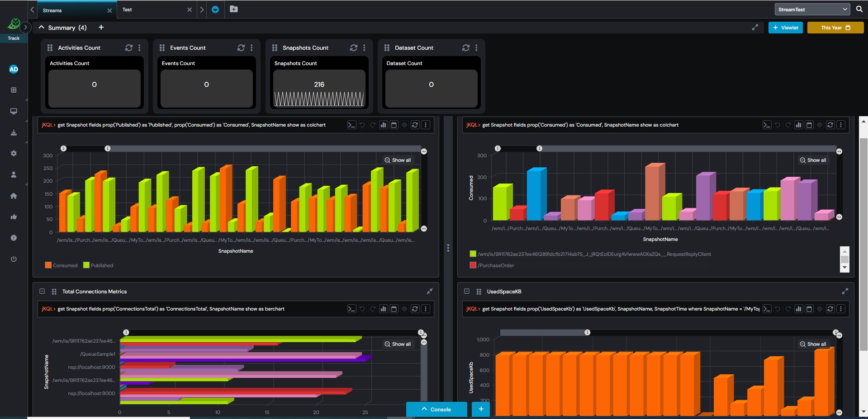Refresh the Activities Count viewlet
The width and height of the screenshot is (868, 419).
(128, 48)
